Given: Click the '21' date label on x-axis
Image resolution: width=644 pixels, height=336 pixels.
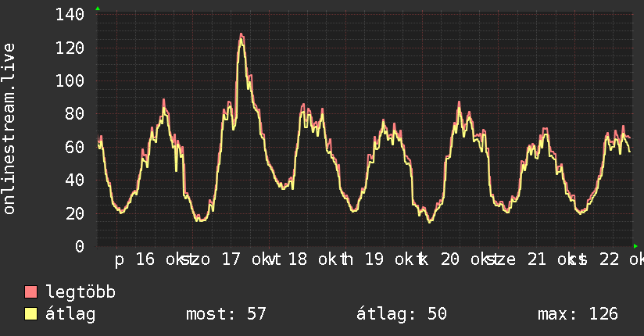Looking at the screenshot, I should [x=537, y=259].
